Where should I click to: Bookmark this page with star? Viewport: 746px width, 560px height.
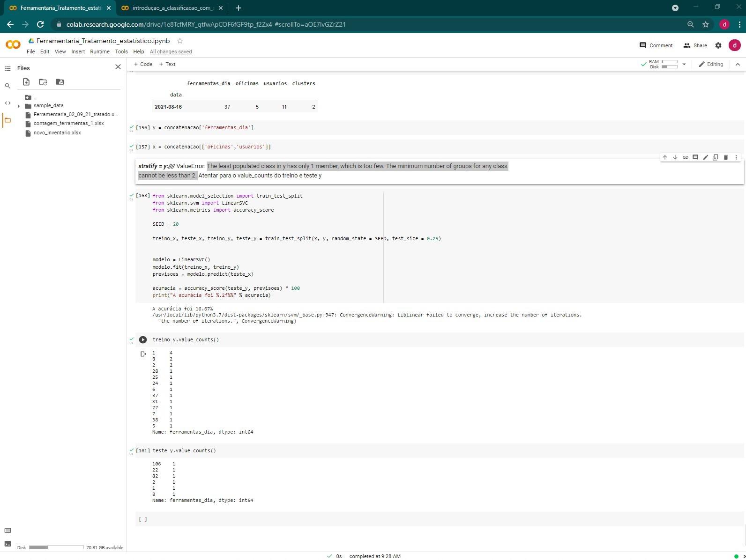pyautogui.click(x=706, y=24)
